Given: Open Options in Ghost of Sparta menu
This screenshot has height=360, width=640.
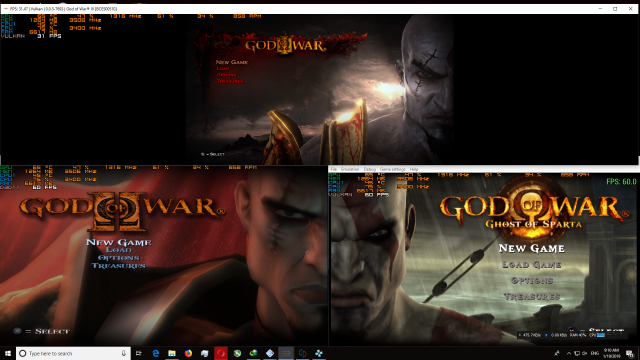Looking at the screenshot, I should 532,280.
